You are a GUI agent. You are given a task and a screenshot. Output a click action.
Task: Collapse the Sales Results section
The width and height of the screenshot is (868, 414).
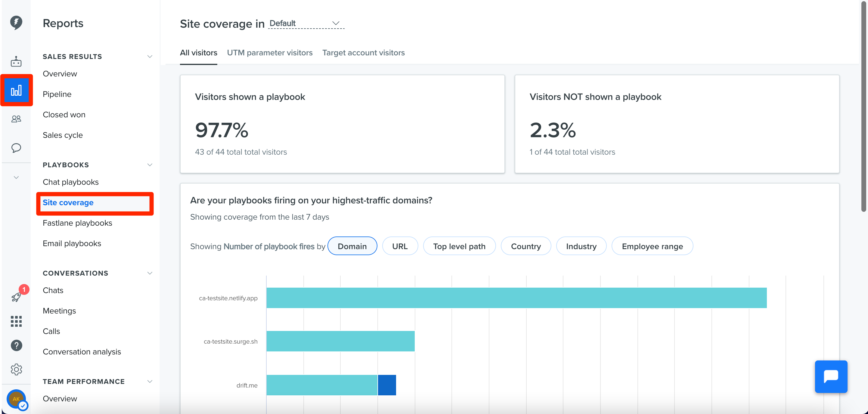(x=150, y=57)
